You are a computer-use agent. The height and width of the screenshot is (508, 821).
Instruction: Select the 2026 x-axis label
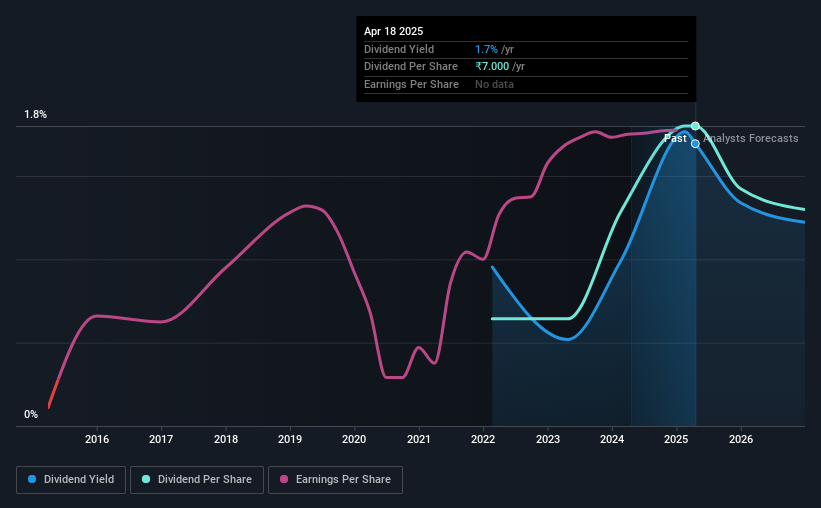tap(741, 439)
